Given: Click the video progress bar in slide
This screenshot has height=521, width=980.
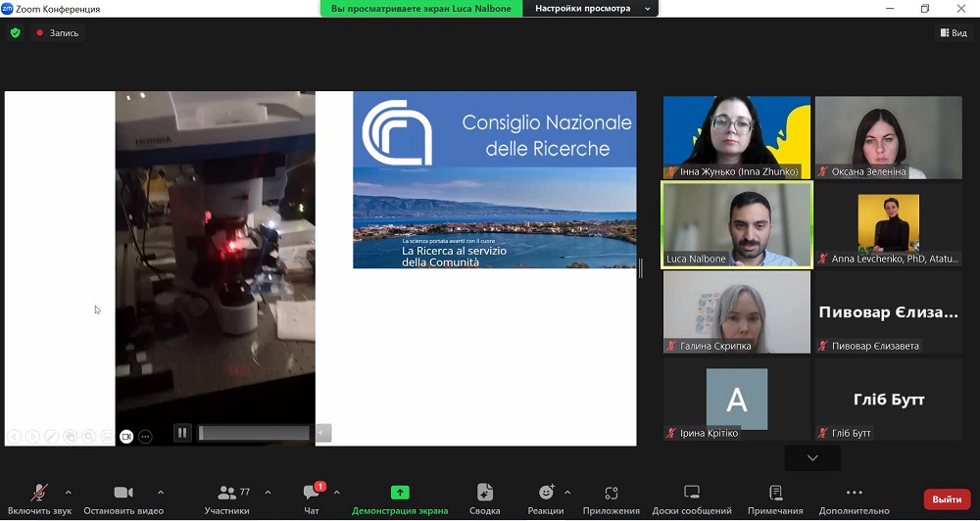Looking at the screenshot, I should [254, 433].
